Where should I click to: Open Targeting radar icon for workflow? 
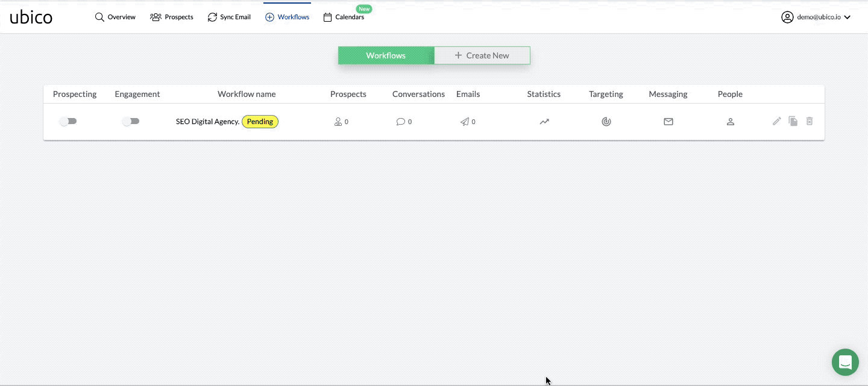(x=606, y=122)
